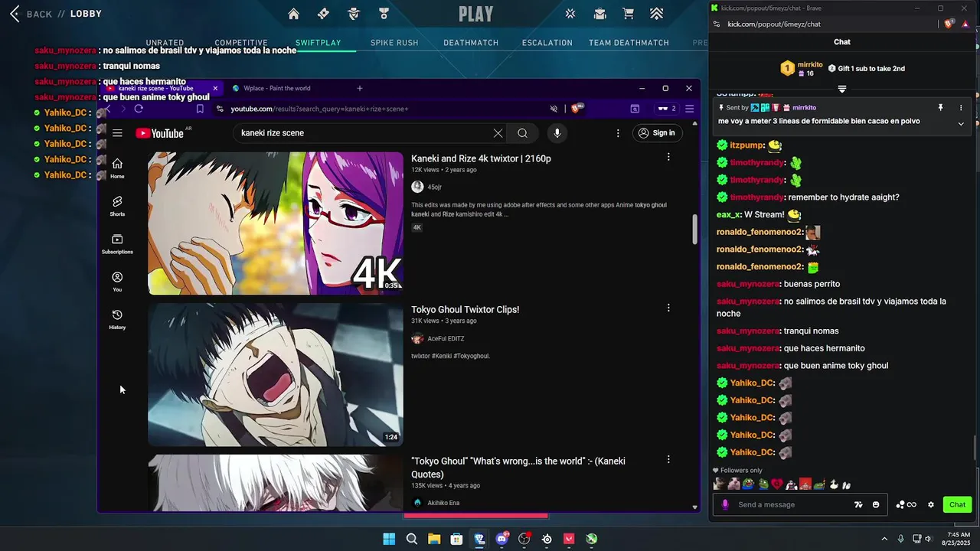Run search with the magnifier button

click(522, 133)
